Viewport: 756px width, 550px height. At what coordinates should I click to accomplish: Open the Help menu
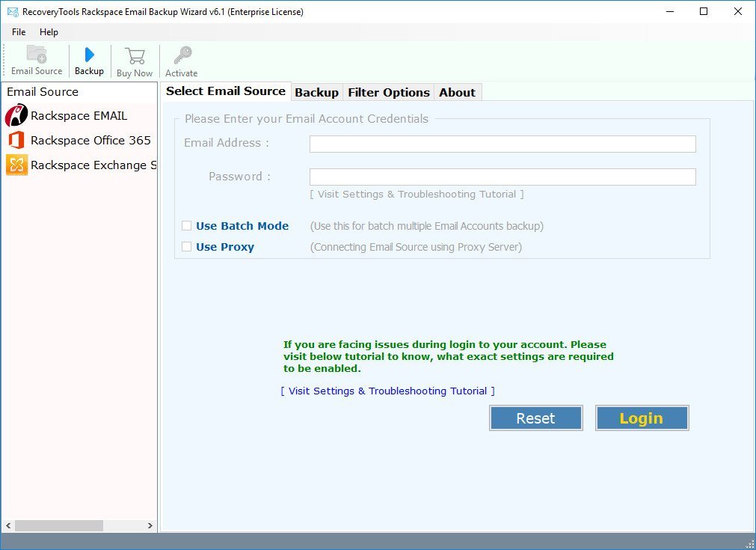(x=49, y=32)
